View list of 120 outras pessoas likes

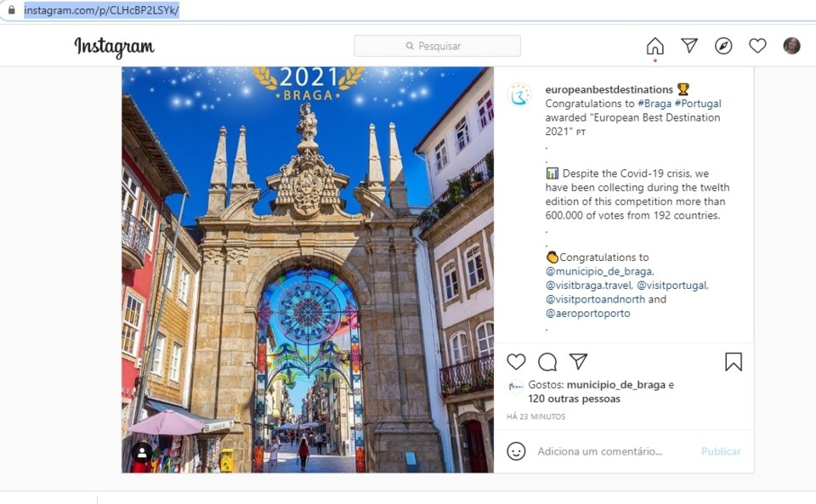click(x=574, y=399)
